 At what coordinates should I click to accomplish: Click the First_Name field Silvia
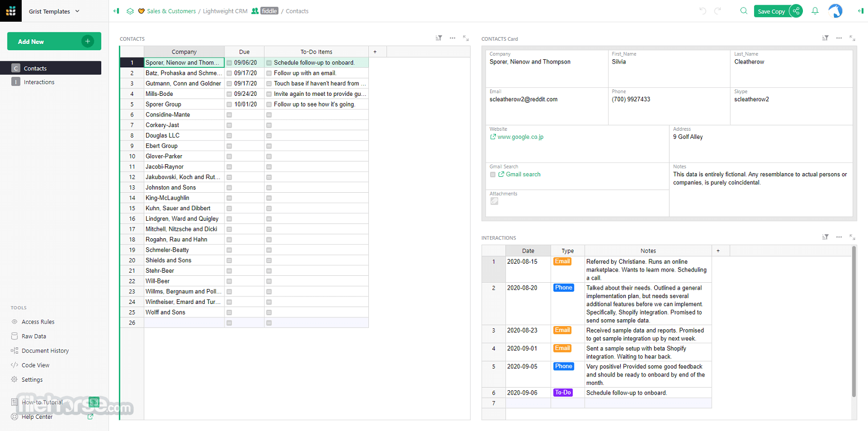(x=669, y=69)
